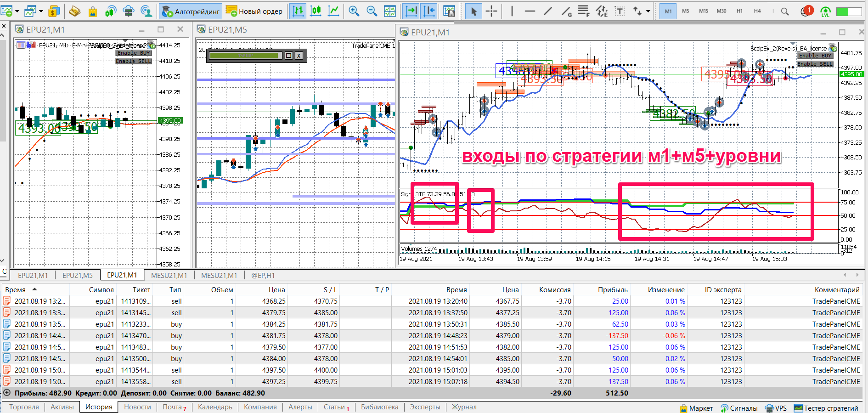Select the Fibonacci retracement tool

(x=584, y=11)
